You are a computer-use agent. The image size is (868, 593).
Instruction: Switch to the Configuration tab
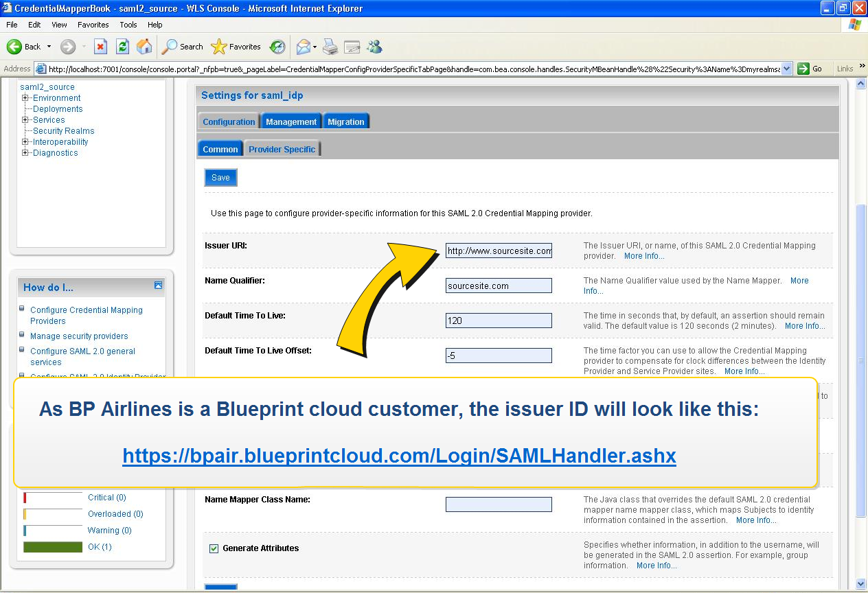tap(229, 121)
